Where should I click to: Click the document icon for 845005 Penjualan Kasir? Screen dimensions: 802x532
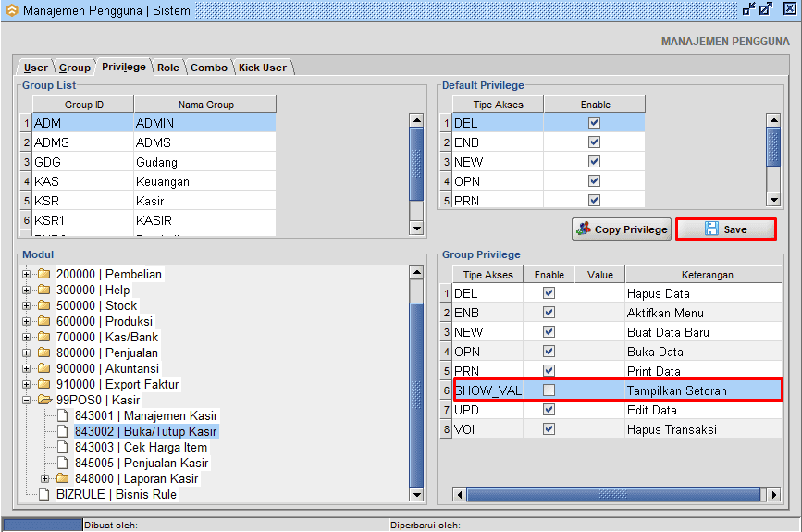pos(62,463)
